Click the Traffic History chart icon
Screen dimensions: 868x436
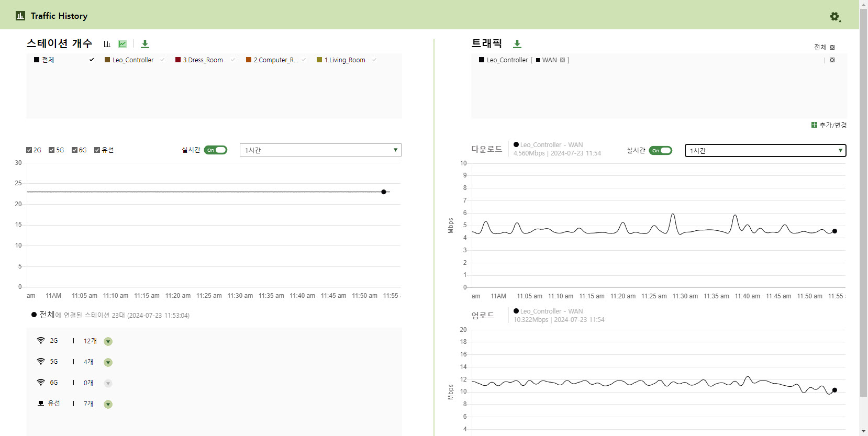(x=20, y=16)
